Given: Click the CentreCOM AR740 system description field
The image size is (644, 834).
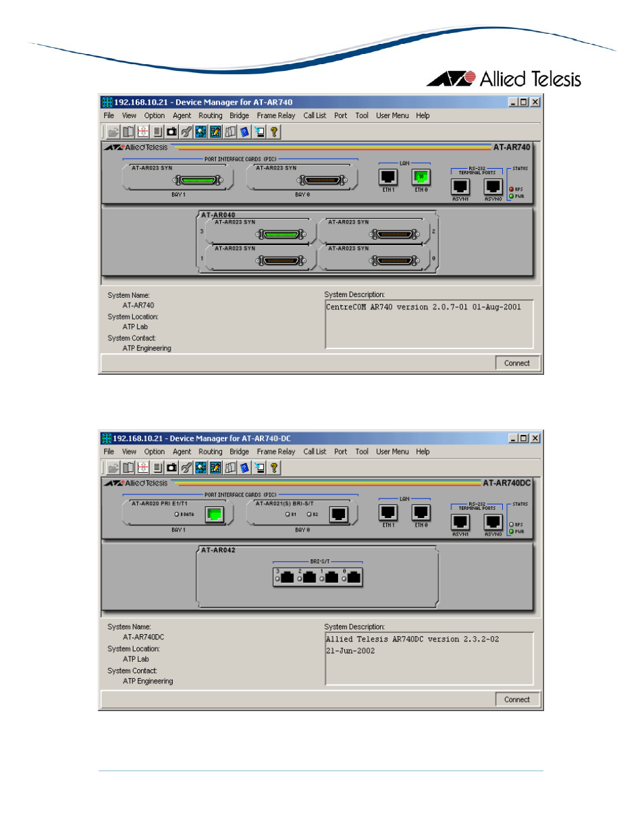Looking at the screenshot, I should 429,324.
